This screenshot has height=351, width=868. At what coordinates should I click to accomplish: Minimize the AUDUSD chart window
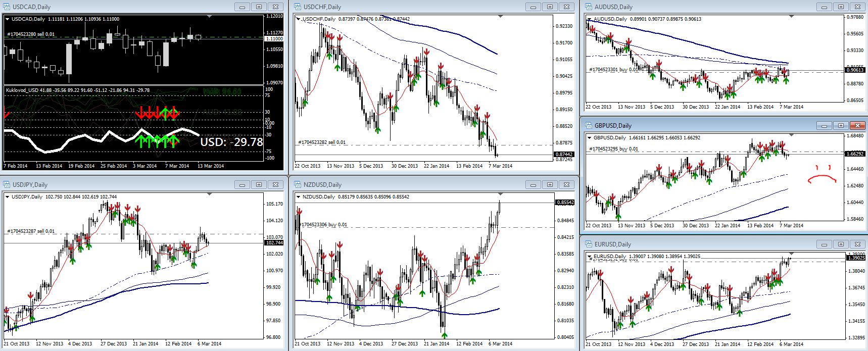coord(825,7)
